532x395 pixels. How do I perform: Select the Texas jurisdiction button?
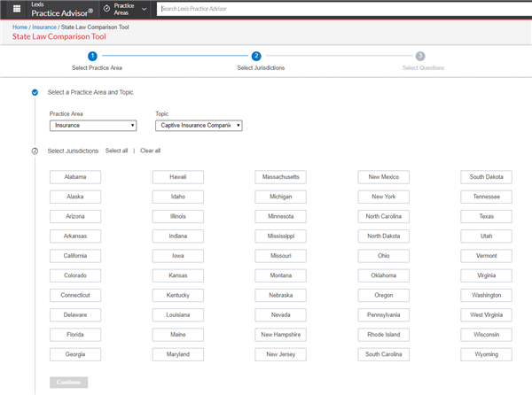(487, 216)
